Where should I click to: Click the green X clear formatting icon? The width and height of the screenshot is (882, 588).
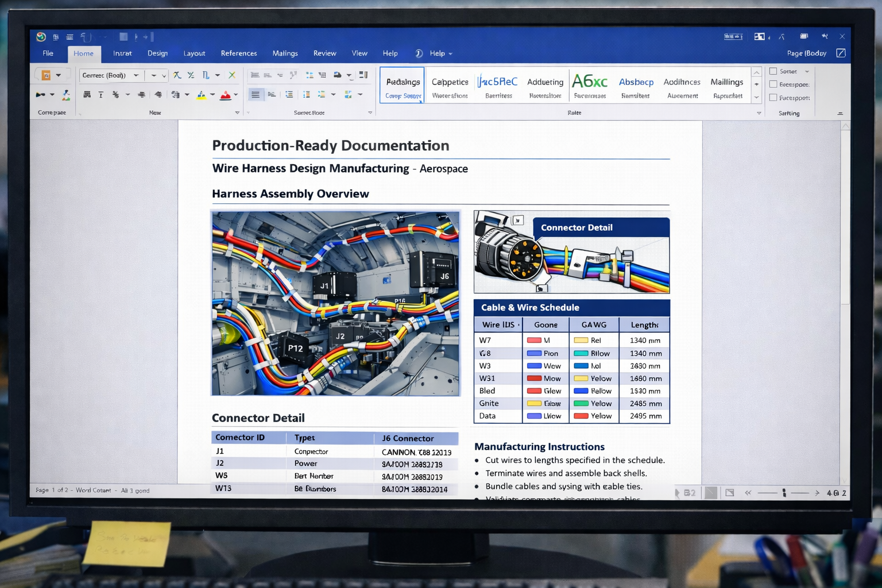[x=232, y=75]
